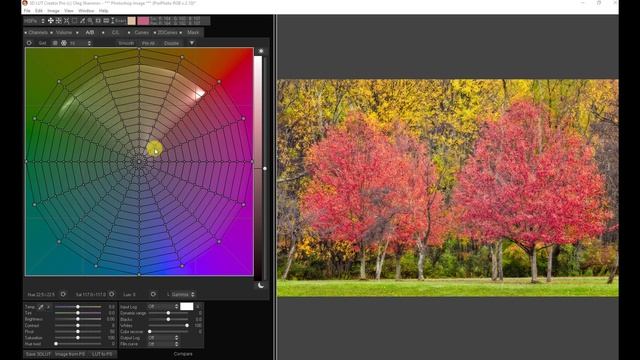Switch to the C/L tab

click(116, 32)
